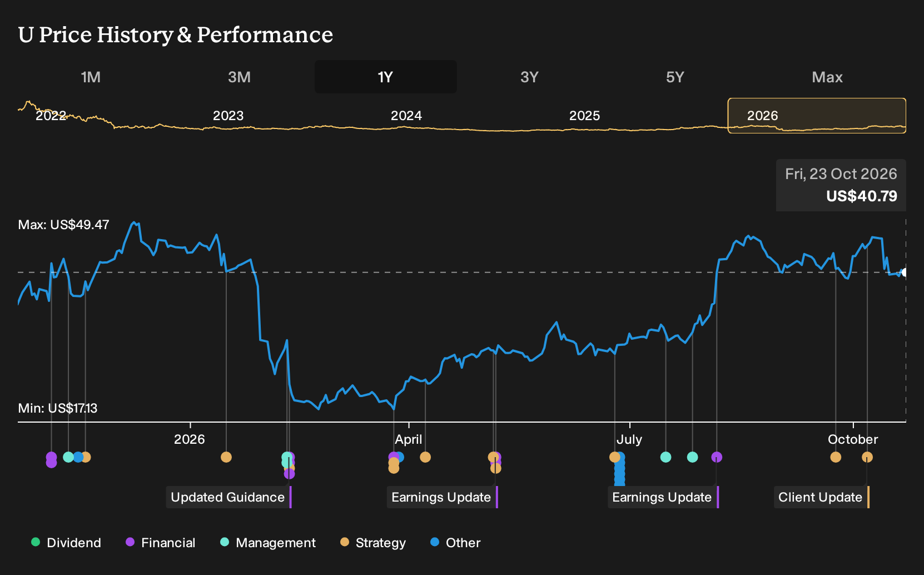Click the October axis label
The width and height of the screenshot is (924, 575).
(x=853, y=439)
